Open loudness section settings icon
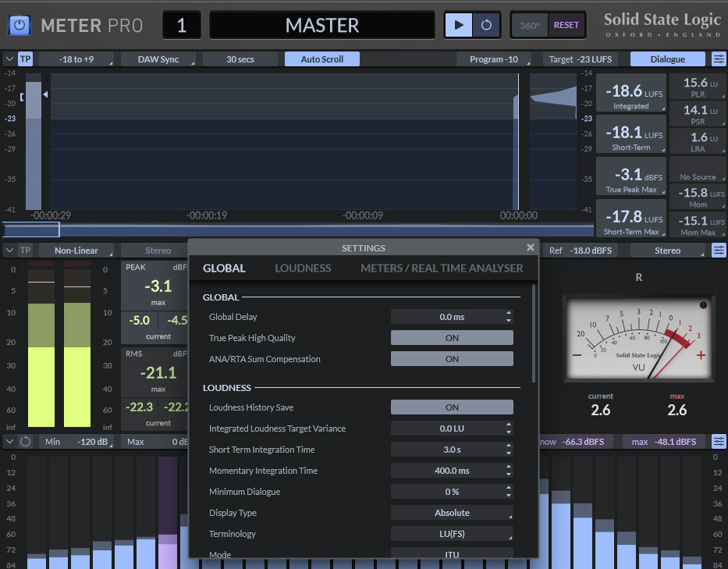Image resolution: width=728 pixels, height=569 pixels. tap(719, 59)
